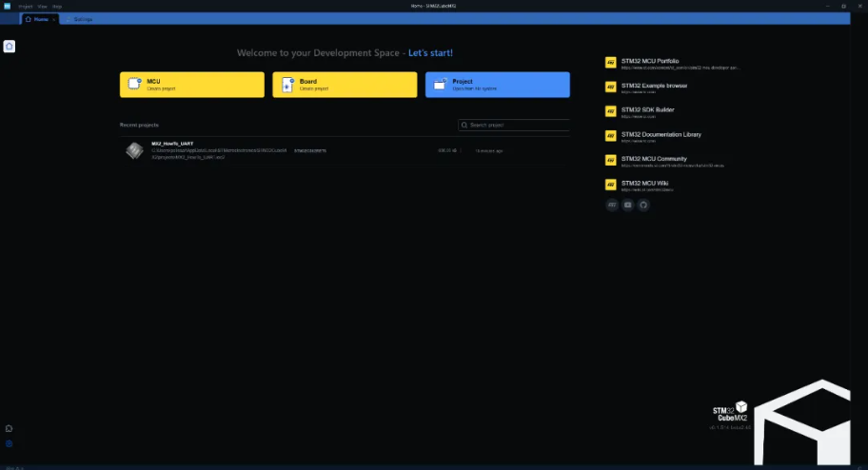
Task: Click the MX2_HowTo_UART project file path
Action: 219,153
